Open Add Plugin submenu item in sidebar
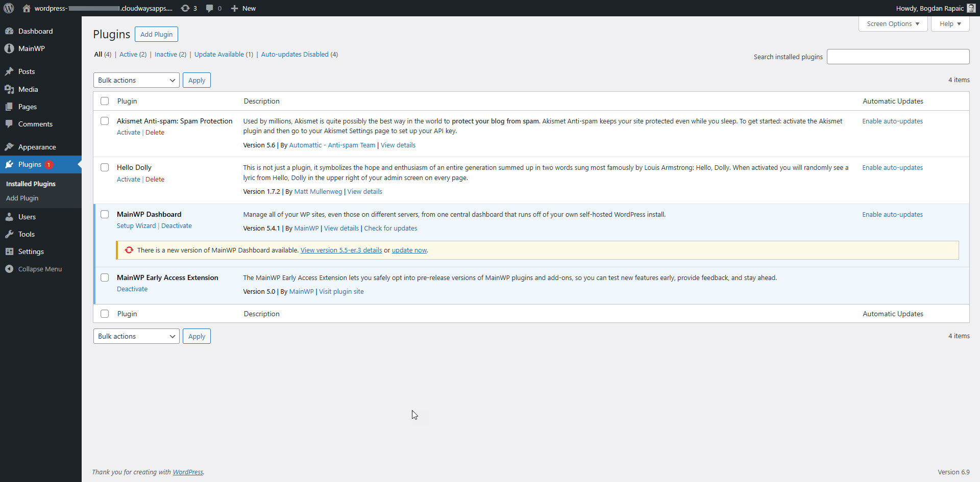Viewport: 980px width, 482px height. tap(22, 198)
